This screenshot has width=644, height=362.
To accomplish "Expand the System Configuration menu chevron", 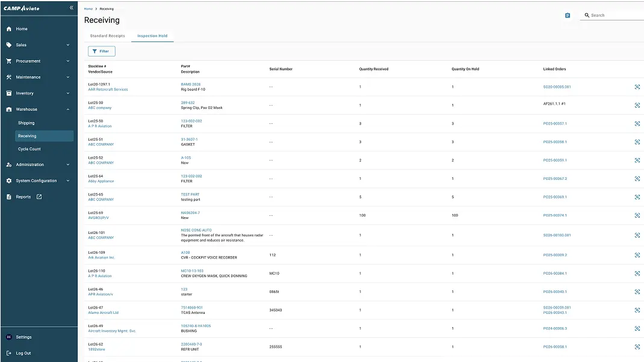I will [68, 180].
